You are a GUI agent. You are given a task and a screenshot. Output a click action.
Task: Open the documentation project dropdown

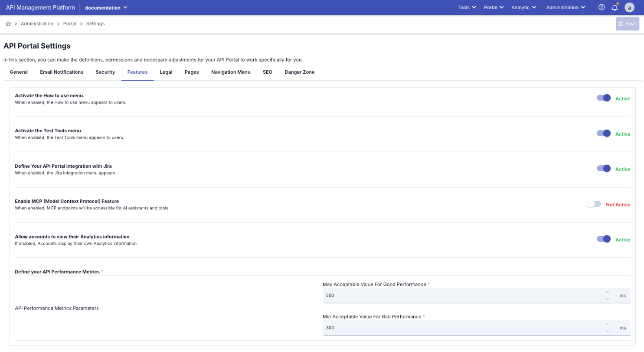(106, 7)
